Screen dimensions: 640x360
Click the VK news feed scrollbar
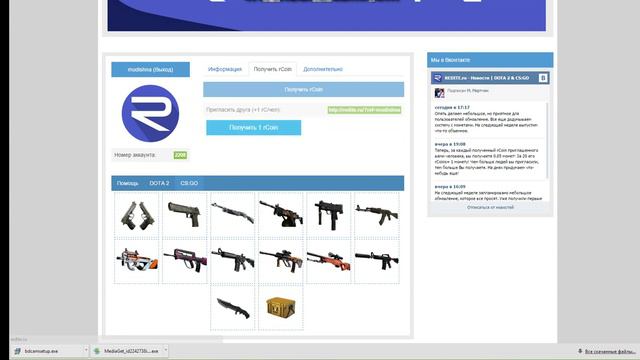click(547, 141)
